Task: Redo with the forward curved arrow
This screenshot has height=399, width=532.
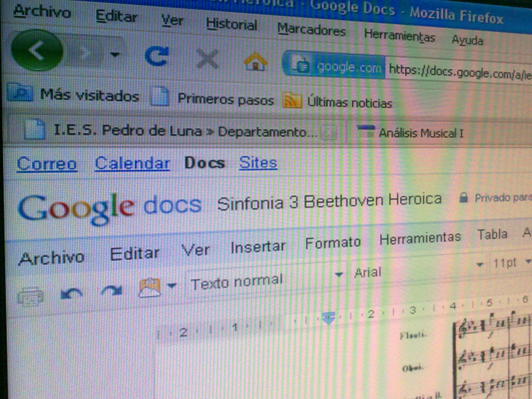Action: [x=112, y=290]
